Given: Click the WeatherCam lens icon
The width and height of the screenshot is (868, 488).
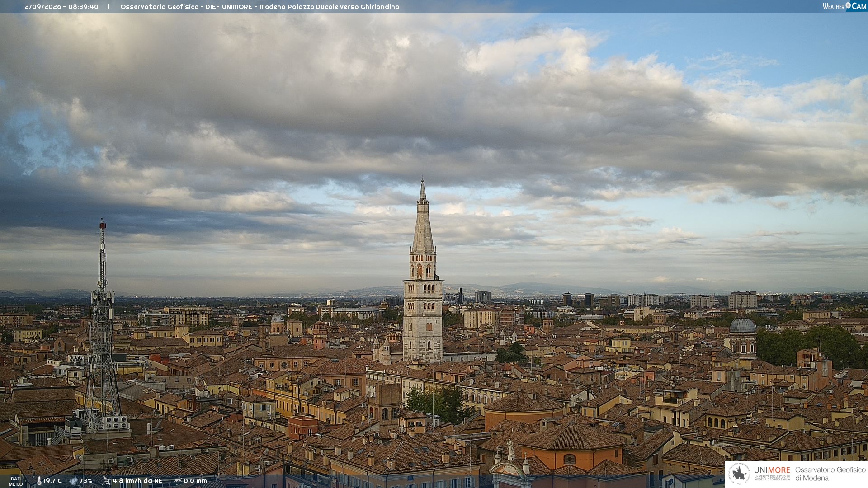Looking at the screenshot, I should coord(848,5).
